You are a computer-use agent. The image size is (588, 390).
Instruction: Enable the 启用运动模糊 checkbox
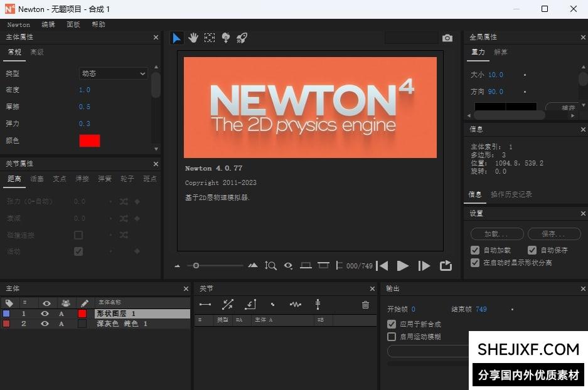tap(392, 337)
